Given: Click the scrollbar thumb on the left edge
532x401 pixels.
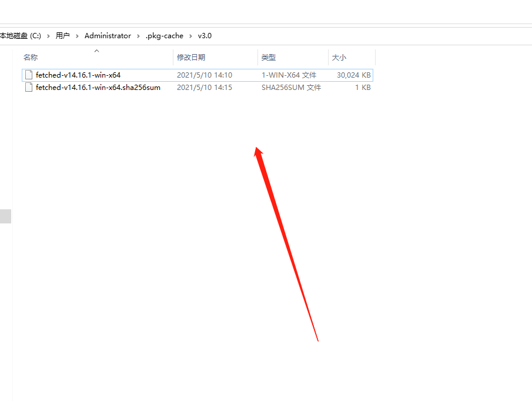Looking at the screenshot, I should [6, 216].
